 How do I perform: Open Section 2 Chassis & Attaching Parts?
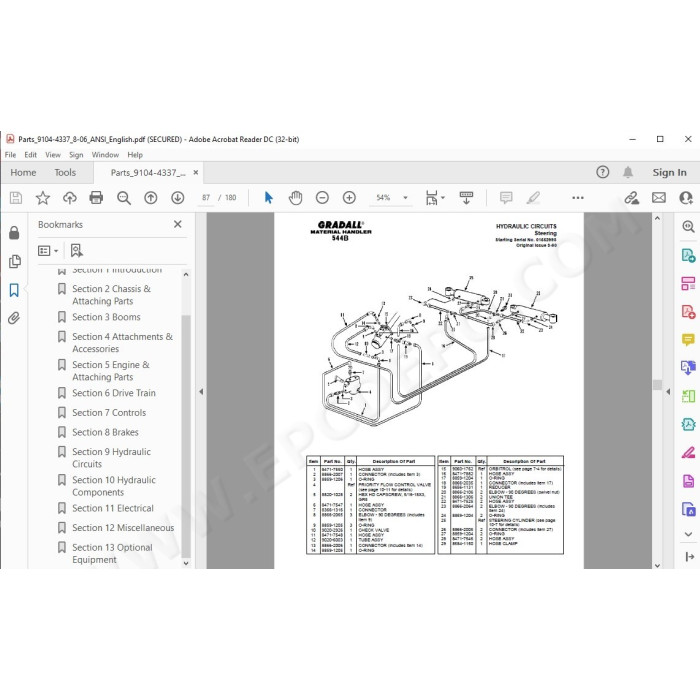112,295
